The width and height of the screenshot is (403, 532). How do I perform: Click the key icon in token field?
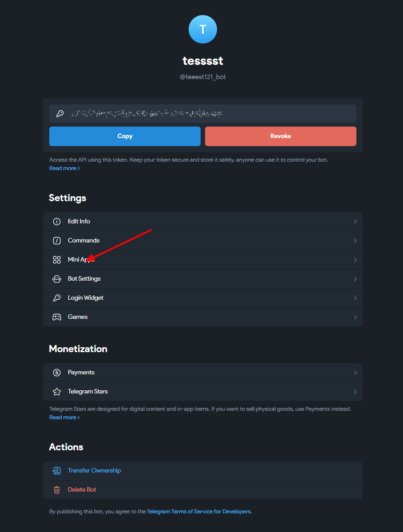click(60, 114)
